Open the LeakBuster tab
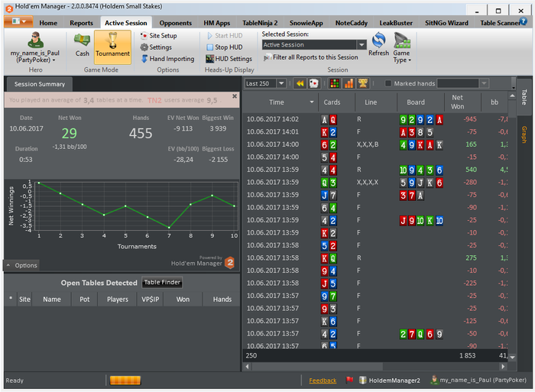The image size is (535, 392). point(396,23)
